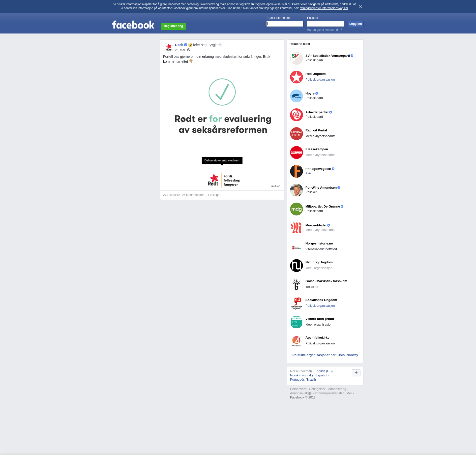Viewport: 476px width, 455px height.
Task: Open the Høyre page name
Action: point(310,93)
